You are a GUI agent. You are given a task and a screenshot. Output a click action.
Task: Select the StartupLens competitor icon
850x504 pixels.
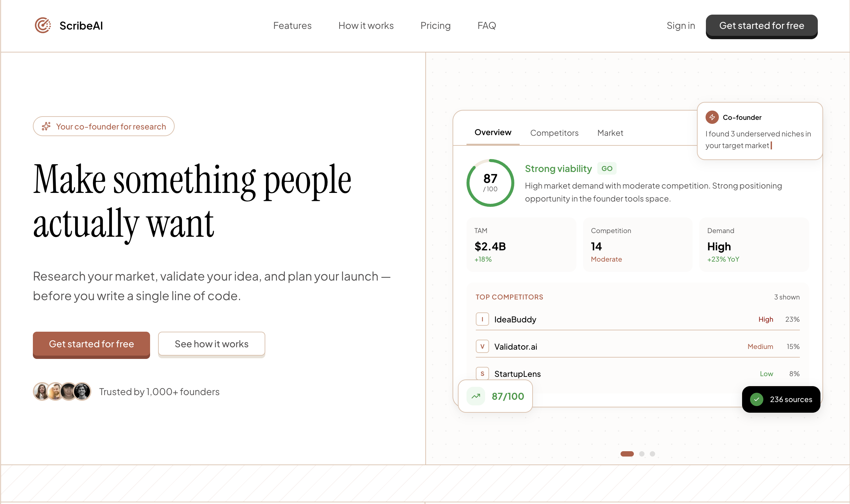point(482,374)
